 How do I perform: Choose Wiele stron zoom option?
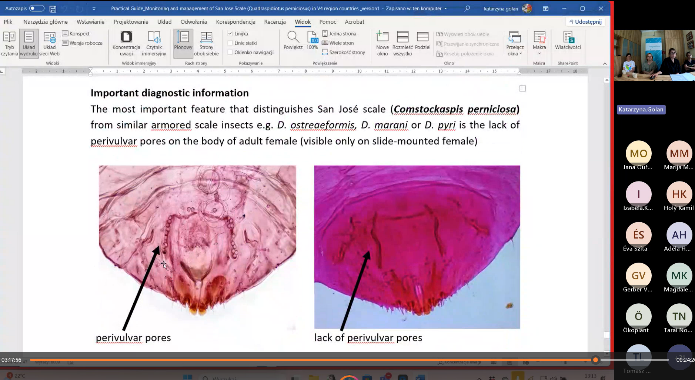tap(338, 43)
